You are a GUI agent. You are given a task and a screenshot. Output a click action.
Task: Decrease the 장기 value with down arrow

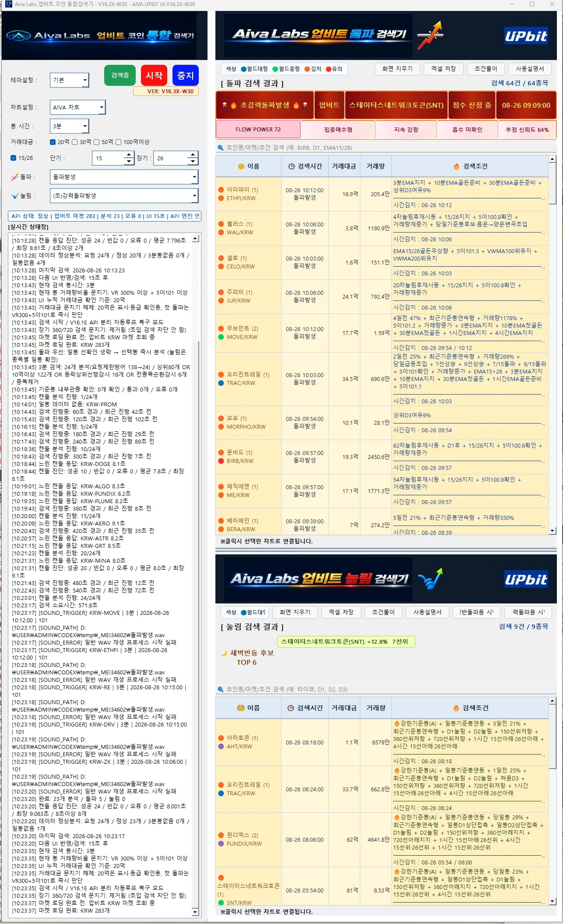pyautogui.click(x=193, y=162)
